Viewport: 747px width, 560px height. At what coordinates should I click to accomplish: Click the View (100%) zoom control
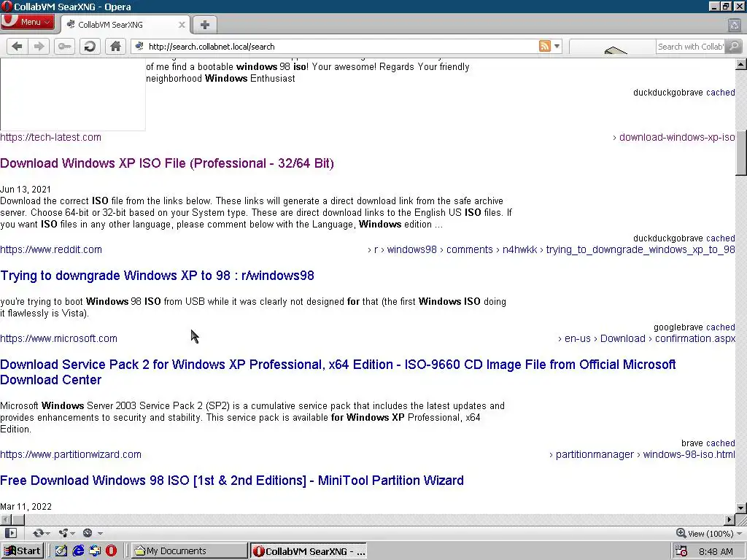pyautogui.click(x=710, y=533)
